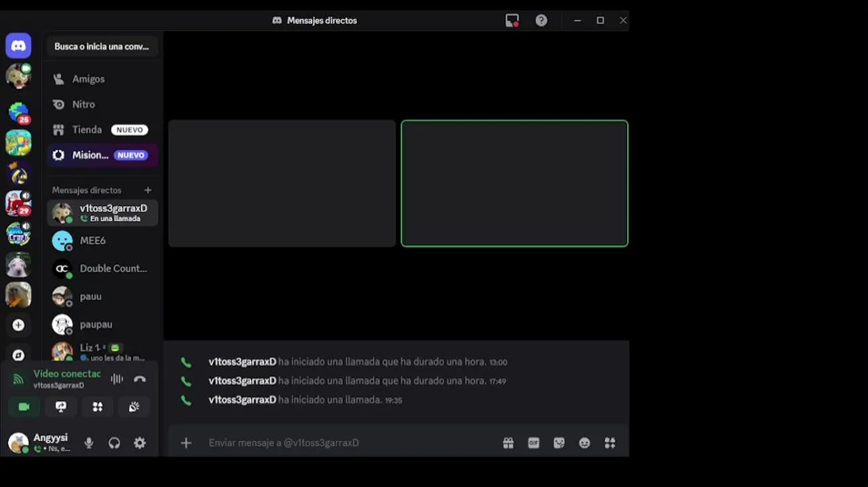The height and width of the screenshot is (487, 868).
Task: Open the v1toss3garraxD direct message
Action: pyautogui.click(x=103, y=212)
